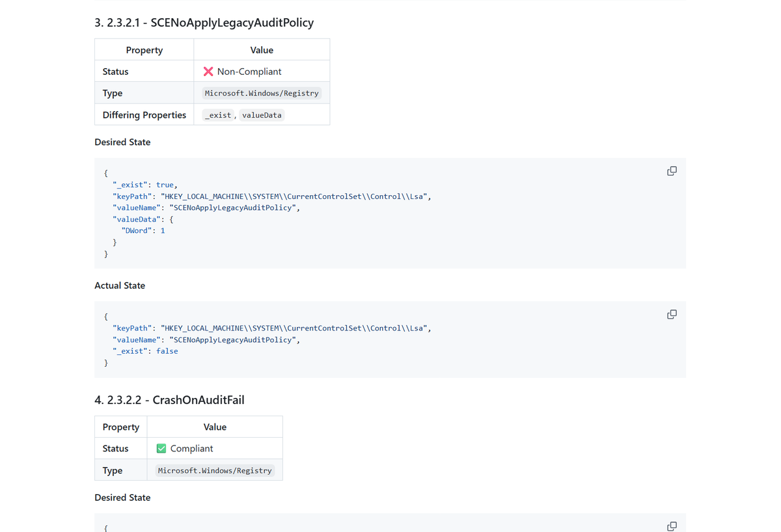Click the "_exist": true line
The width and height of the screenshot is (781, 532).
click(145, 185)
